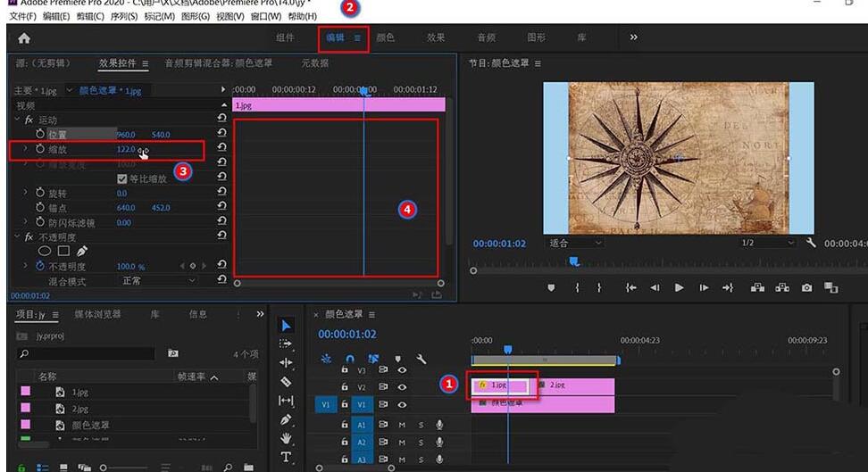Open playback resolution 1/2 dropdown
The width and height of the screenshot is (868, 472).
tap(767, 243)
